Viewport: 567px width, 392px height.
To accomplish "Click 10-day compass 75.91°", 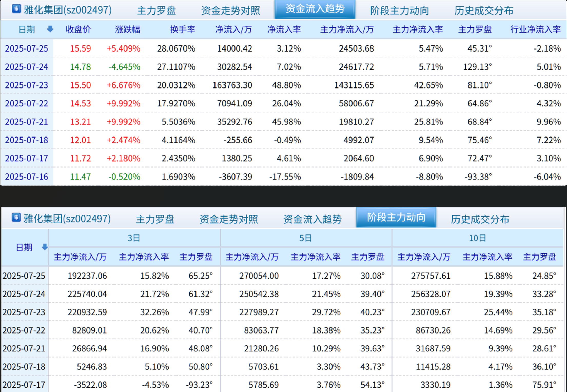I will pos(544,385).
